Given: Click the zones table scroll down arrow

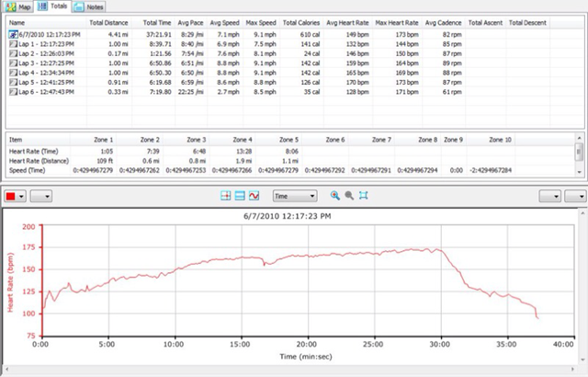Looking at the screenshot, I should point(580,172).
